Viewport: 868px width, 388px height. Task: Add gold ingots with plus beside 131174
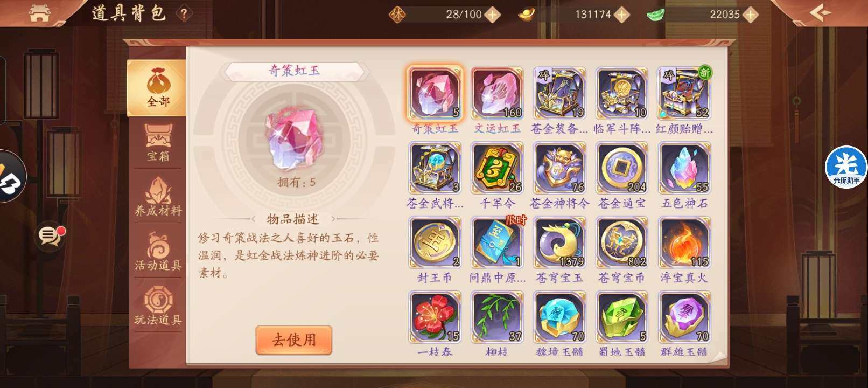[x=622, y=15]
